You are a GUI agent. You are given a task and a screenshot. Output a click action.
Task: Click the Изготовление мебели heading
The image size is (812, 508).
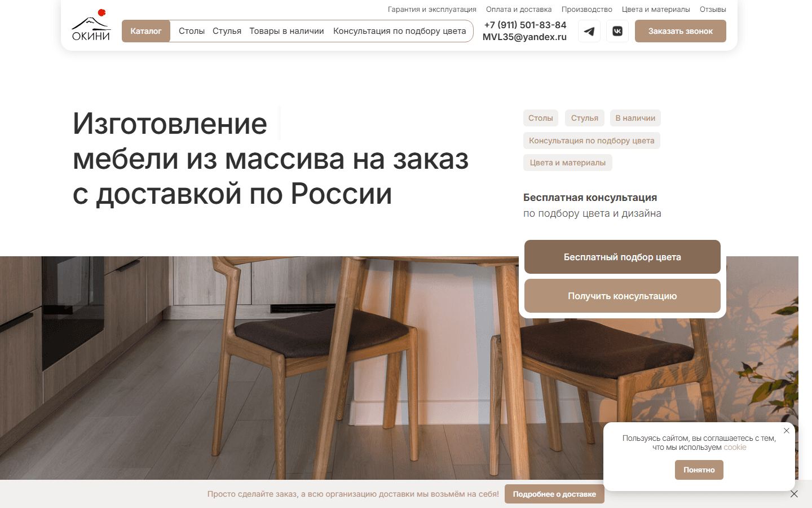271,159
